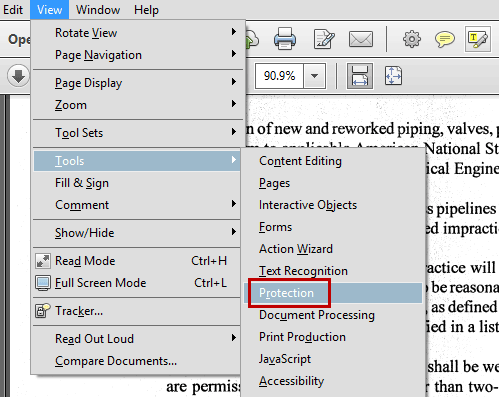Choose Read Mode

point(137,261)
